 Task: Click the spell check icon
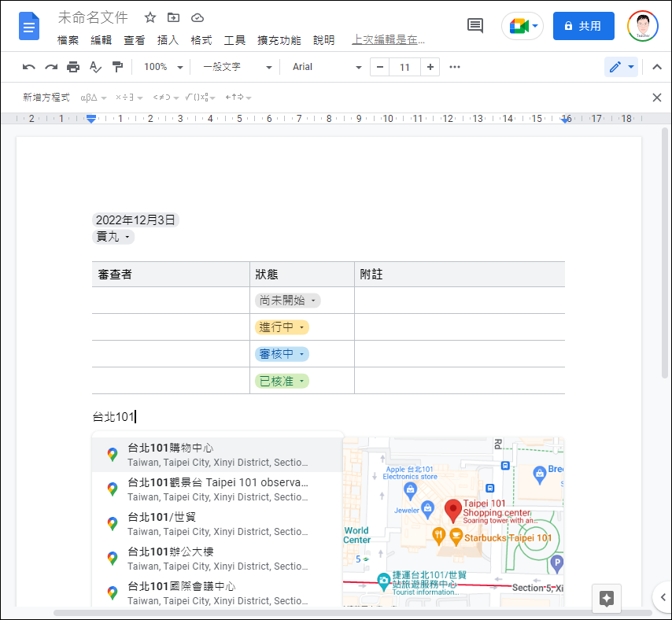click(x=95, y=67)
